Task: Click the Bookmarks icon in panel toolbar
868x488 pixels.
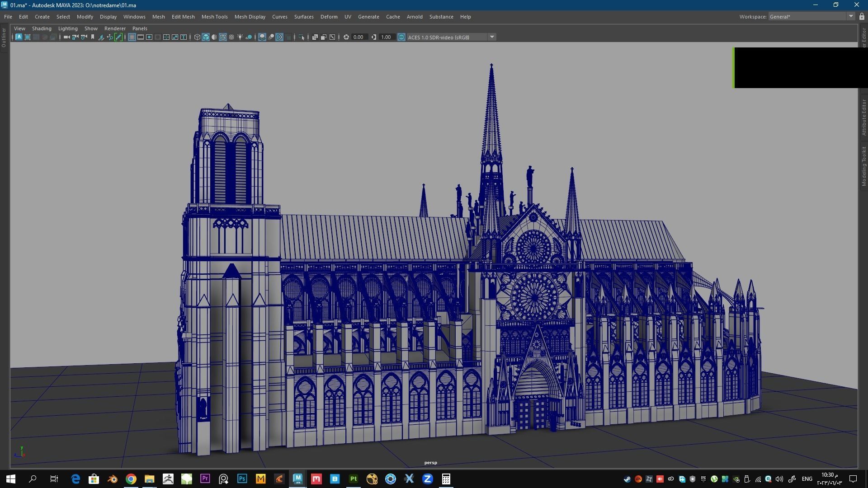Action: coord(93,37)
